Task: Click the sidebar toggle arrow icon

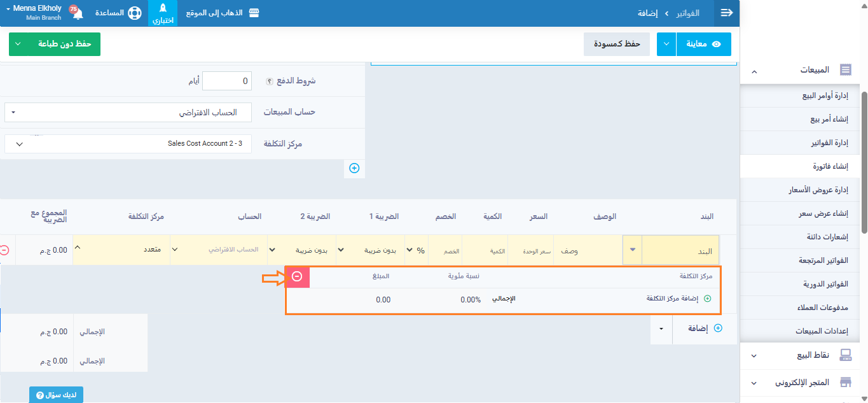Action: (x=727, y=13)
